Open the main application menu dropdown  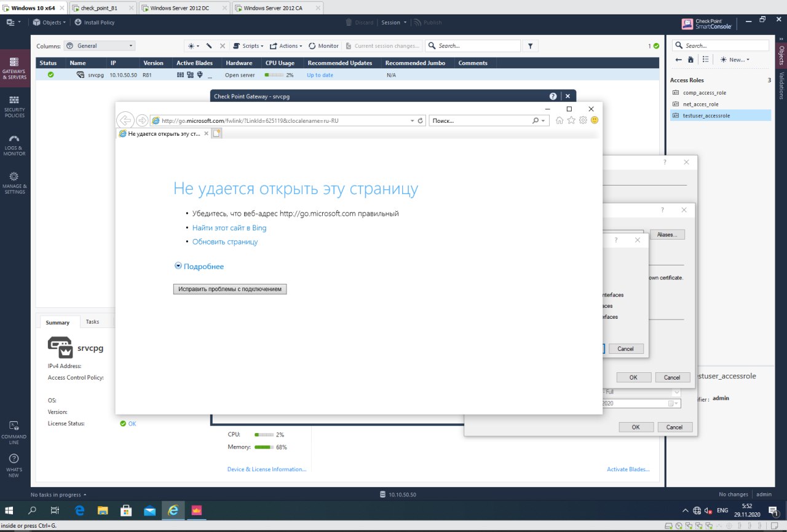14,23
